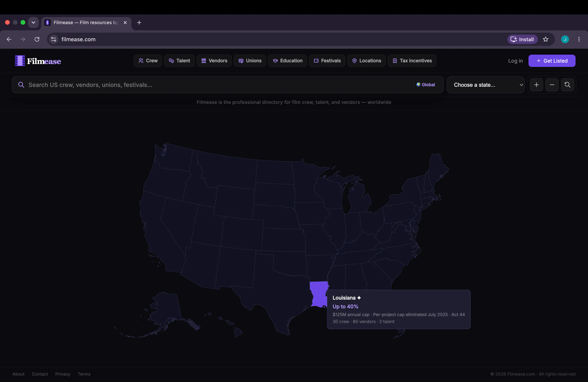
Task: Open the Talent section
Action: (179, 61)
